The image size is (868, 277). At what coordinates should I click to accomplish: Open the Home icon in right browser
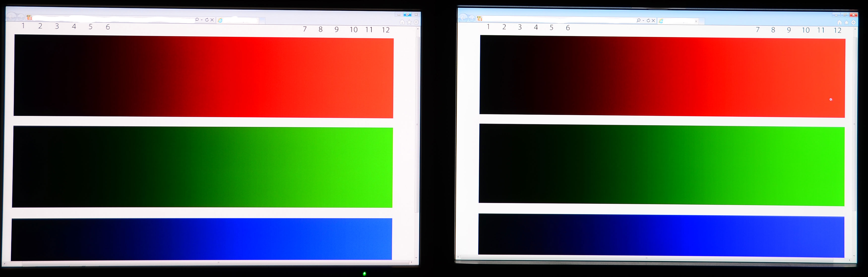click(839, 22)
